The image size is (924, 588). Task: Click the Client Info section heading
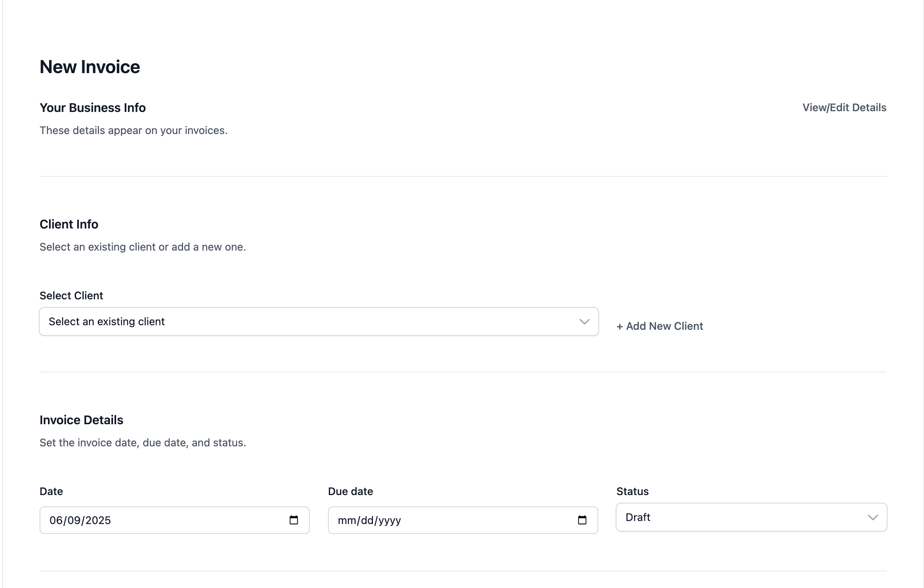pyautogui.click(x=69, y=224)
